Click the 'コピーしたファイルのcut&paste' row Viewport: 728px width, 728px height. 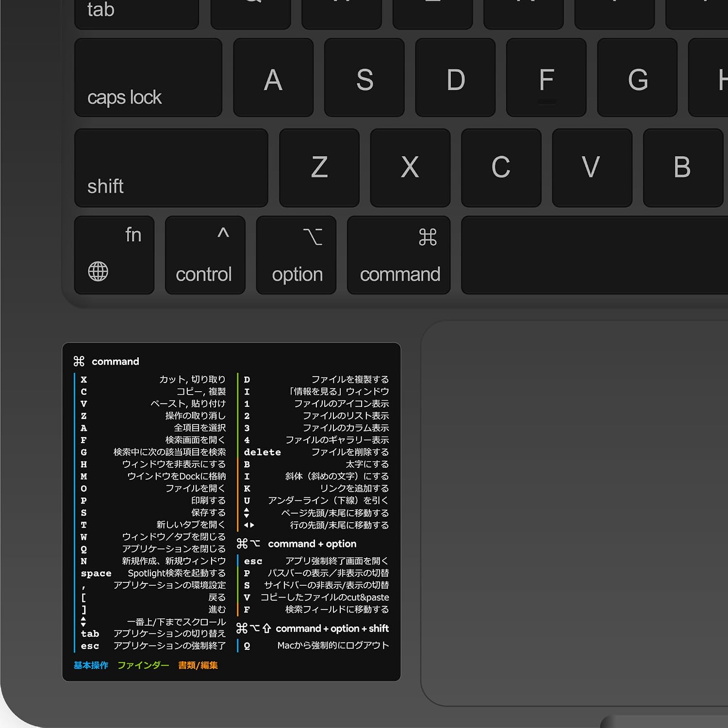point(316,597)
